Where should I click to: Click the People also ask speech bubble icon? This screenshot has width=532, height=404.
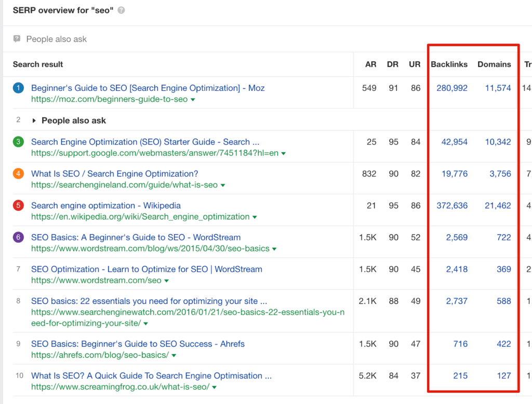17,39
